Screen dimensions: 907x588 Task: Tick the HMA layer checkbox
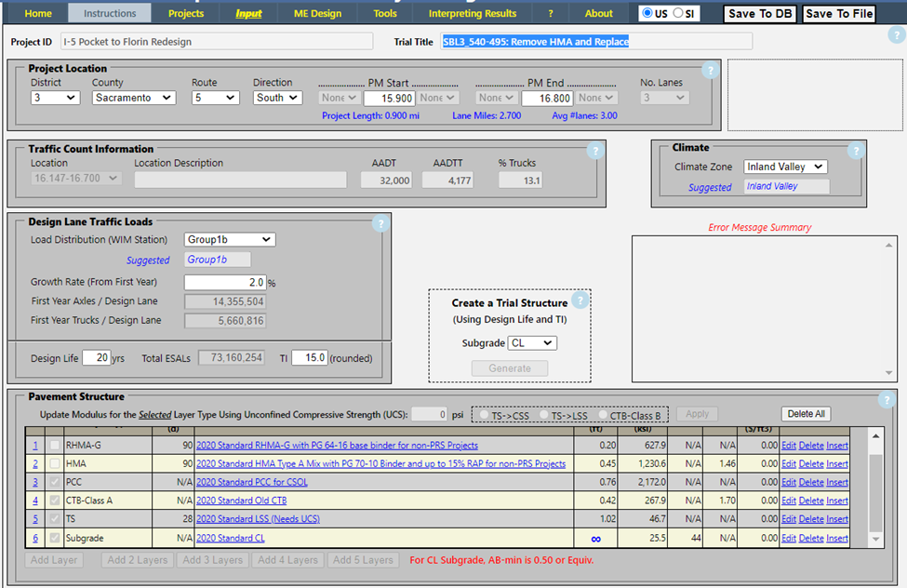55,463
